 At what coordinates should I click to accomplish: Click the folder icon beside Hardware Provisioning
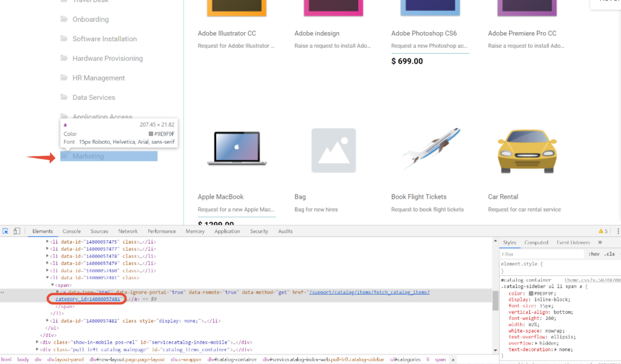[64, 58]
